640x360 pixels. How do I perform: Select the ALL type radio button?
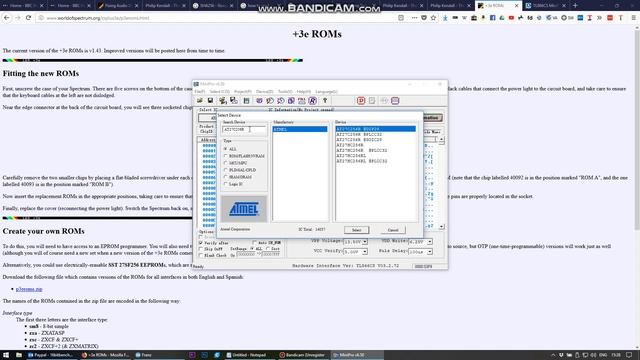pos(225,149)
